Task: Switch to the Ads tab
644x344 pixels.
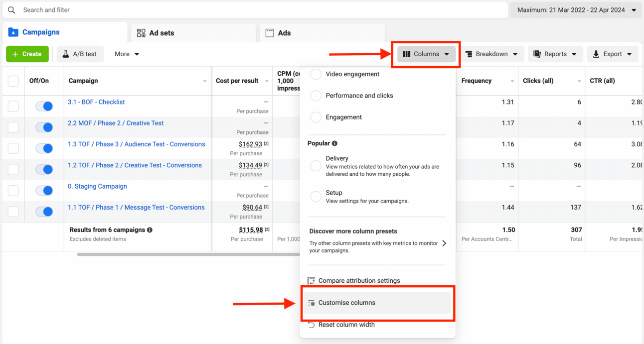Action: 284,33
